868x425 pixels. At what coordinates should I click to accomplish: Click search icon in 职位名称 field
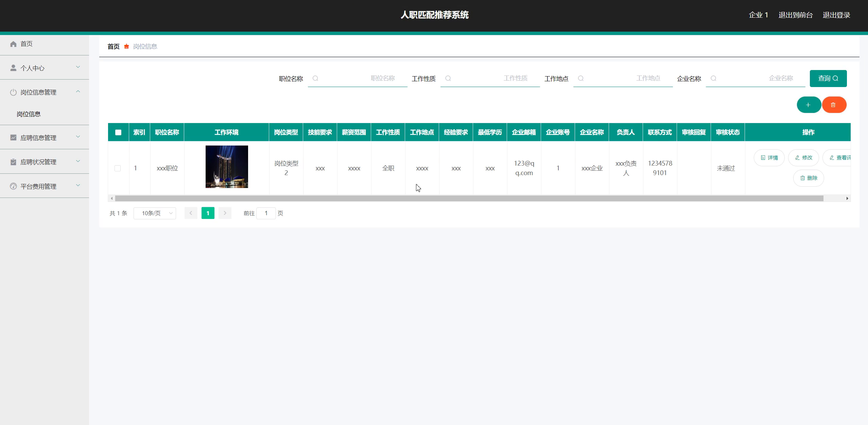[x=315, y=78]
